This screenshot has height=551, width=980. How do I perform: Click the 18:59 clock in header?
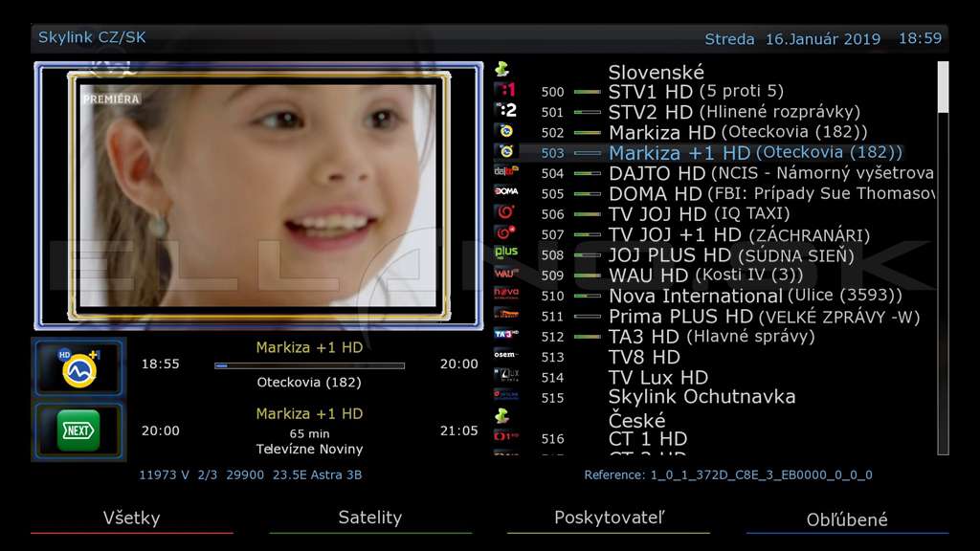[x=920, y=38]
